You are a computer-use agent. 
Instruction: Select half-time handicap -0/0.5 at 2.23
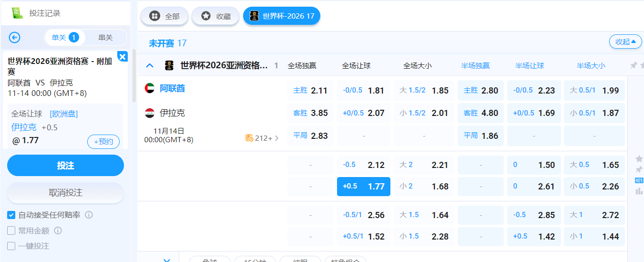point(534,90)
